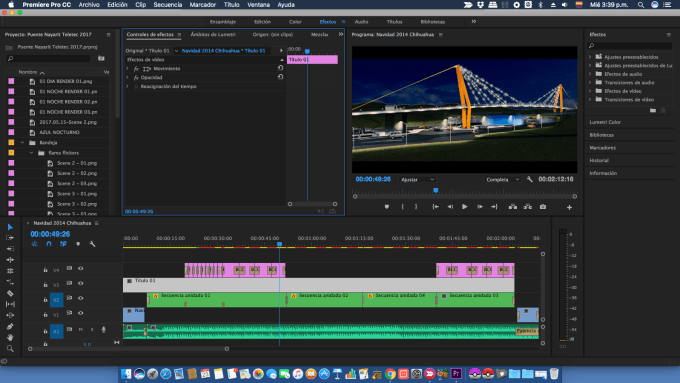Expand the Efectos de audio folder
Viewport: 680px width, 383px height.
590,74
